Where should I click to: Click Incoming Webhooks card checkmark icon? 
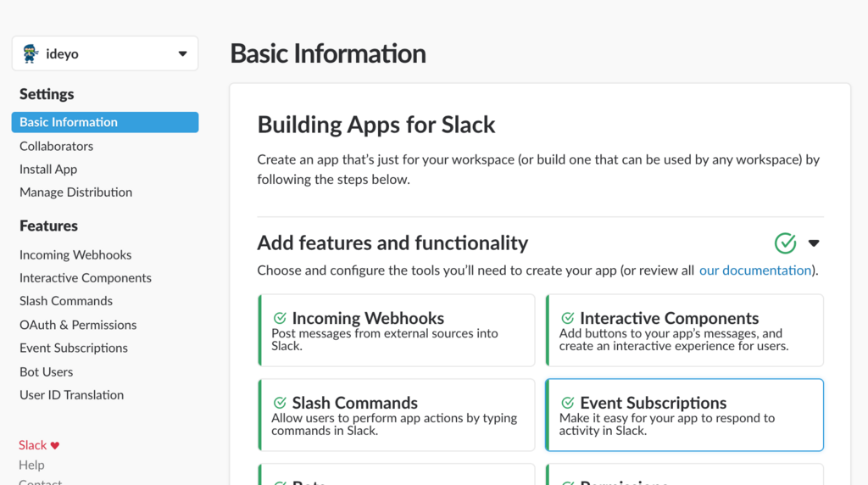[280, 318]
